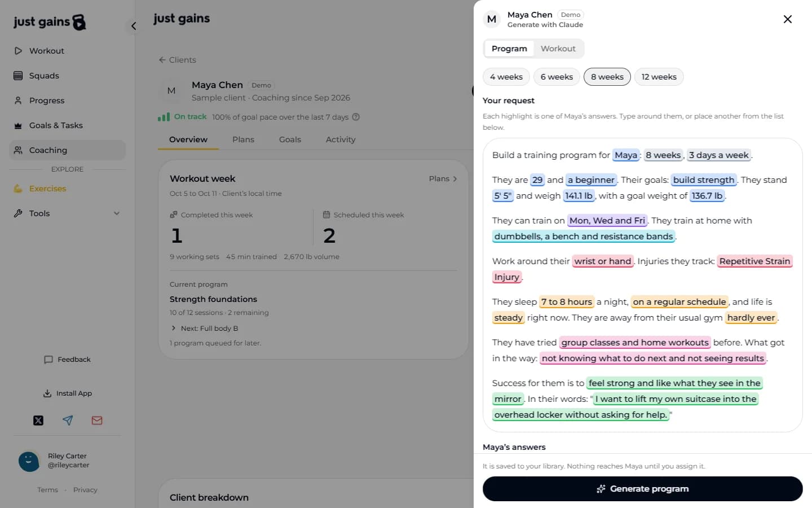
Task: Click the 'Mon, Wed and Fri' chip
Action: [607, 221]
